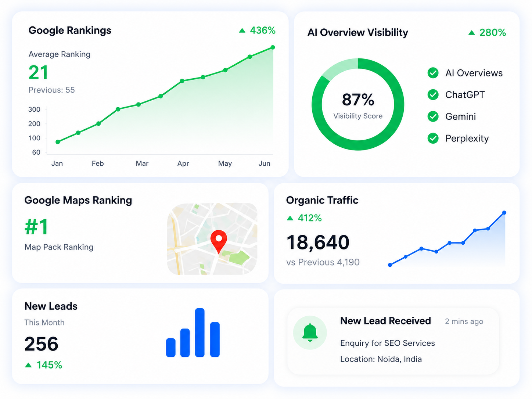Open the Google Maps thumbnail
This screenshot has width=532, height=399.
click(x=212, y=239)
